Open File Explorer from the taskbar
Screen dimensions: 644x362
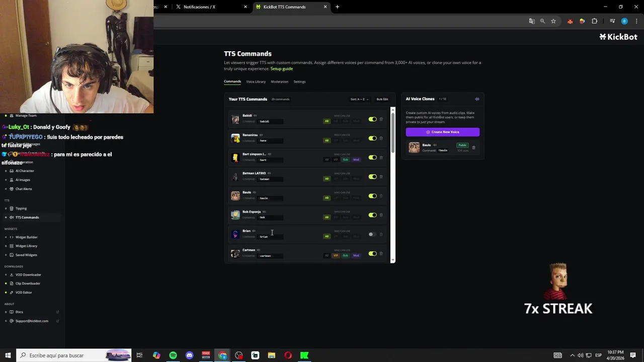coord(272,355)
